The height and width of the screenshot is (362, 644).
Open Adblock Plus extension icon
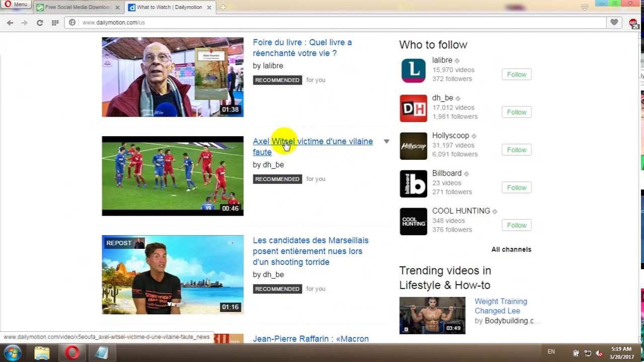coord(633,23)
